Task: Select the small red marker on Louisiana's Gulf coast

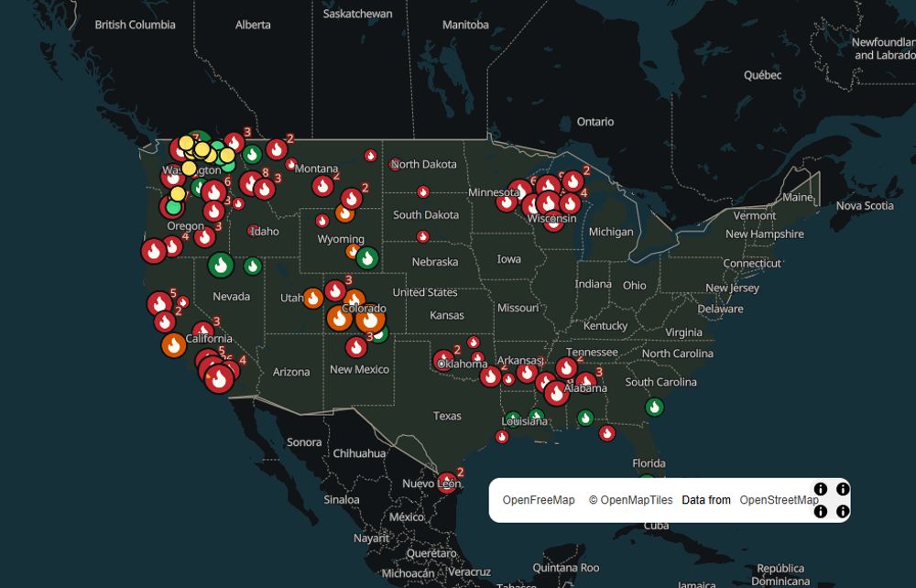Action: pyautogui.click(x=502, y=436)
